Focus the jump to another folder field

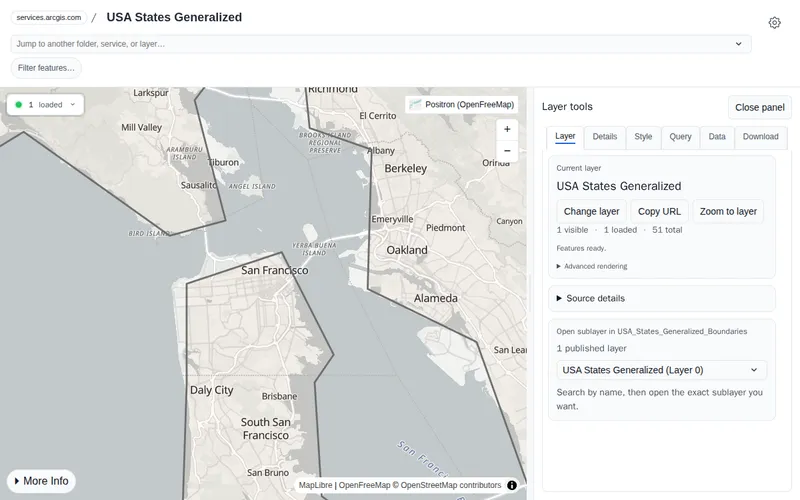coord(381,44)
